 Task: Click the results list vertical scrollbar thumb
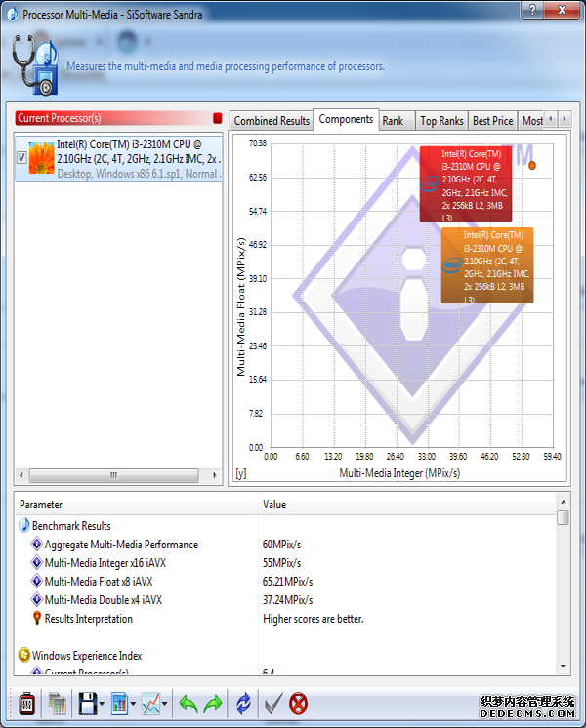[x=563, y=517]
